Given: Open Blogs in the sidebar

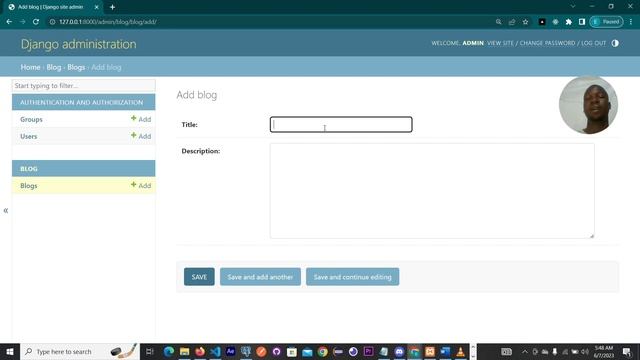Looking at the screenshot, I should (x=29, y=186).
